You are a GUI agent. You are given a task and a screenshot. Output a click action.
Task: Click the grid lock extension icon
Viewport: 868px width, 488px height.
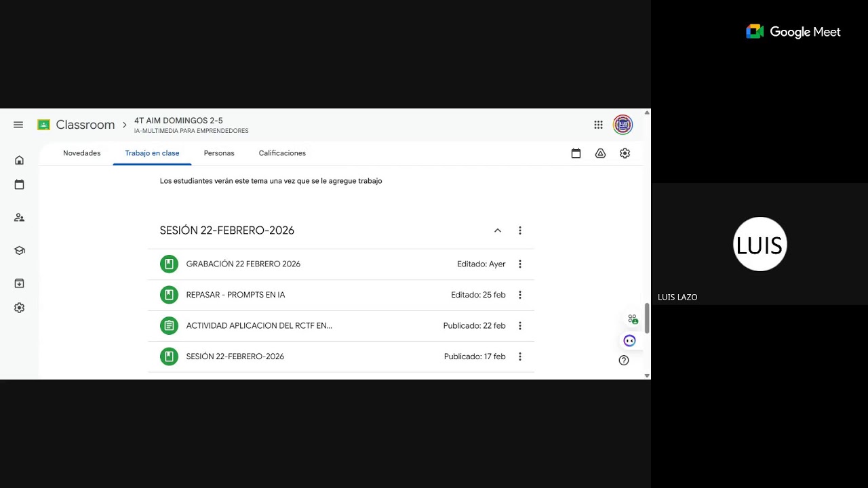[633, 319]
